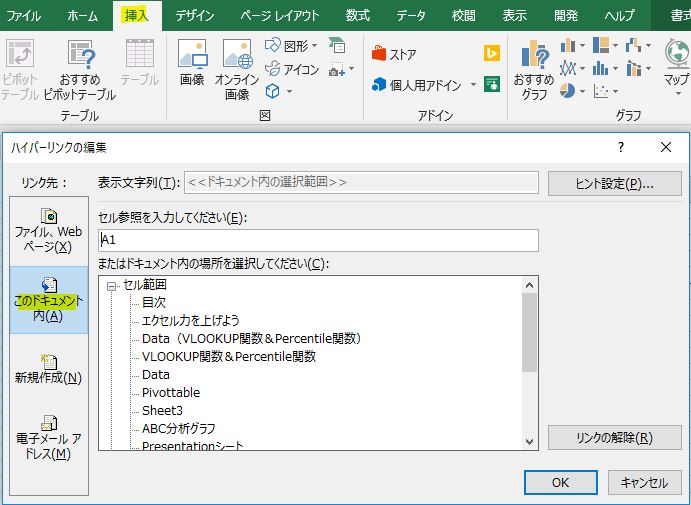Image resolution: width=691 pixels, height=505 pixels.
Task: Click the リンクの解除 button
Action: pyautogui.click(x=614, y=438)
